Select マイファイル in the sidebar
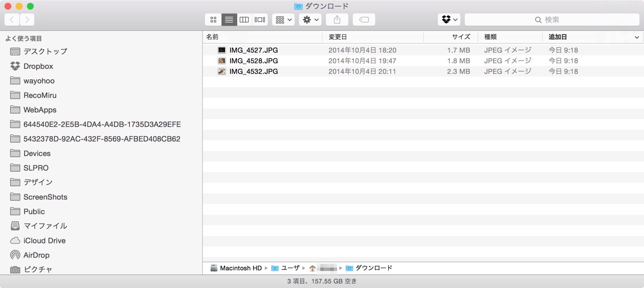Screen dimensions: 644x288 coord(45,226)
